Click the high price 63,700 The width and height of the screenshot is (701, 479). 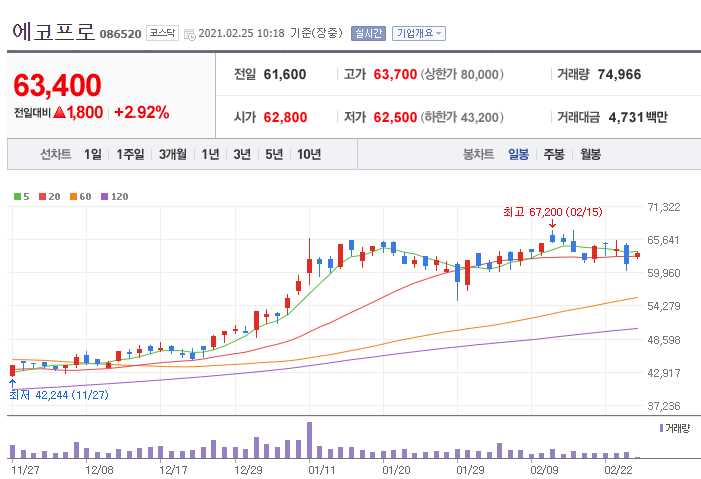[395, 74]
